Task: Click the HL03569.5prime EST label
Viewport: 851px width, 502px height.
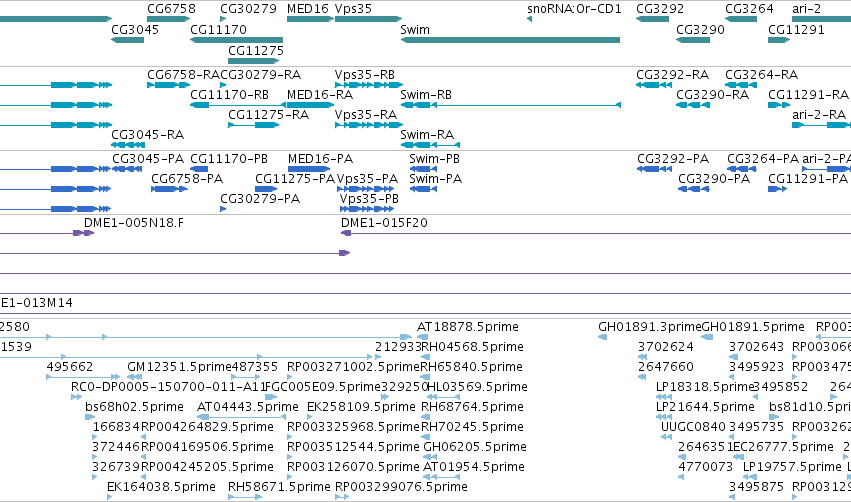Action: [x=478, y=387]
